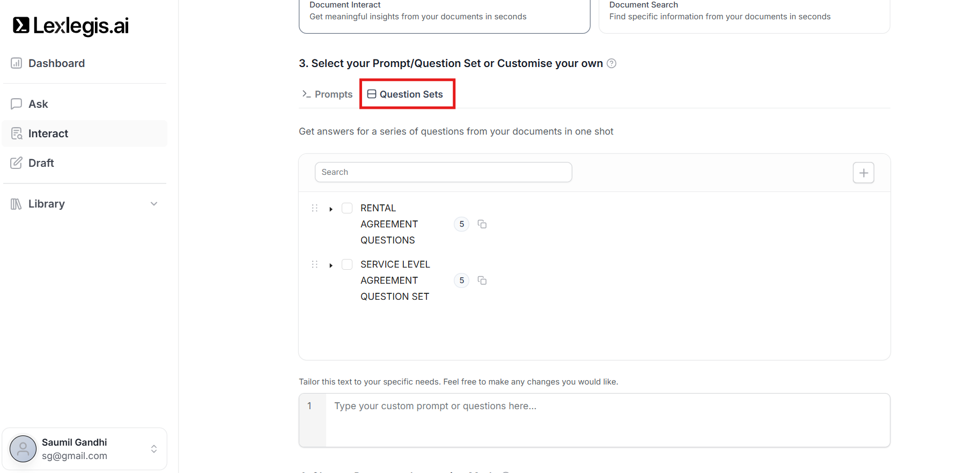Click the question set Search field
980x473 pixels.
(x=443, y=172)
